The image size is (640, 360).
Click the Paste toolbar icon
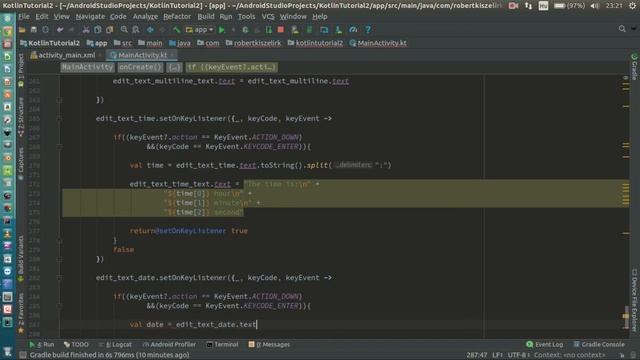coord(109,30)
